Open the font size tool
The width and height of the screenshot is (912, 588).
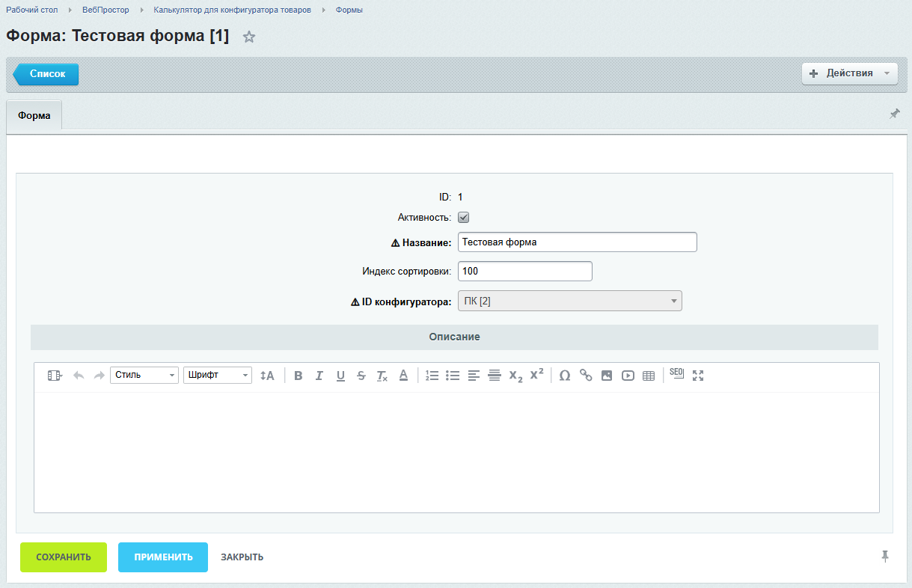[267, 376]
